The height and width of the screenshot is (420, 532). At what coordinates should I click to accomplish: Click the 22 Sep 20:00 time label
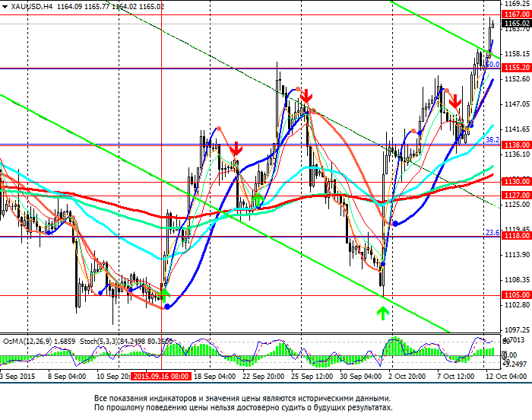click(x=263, y=377)
